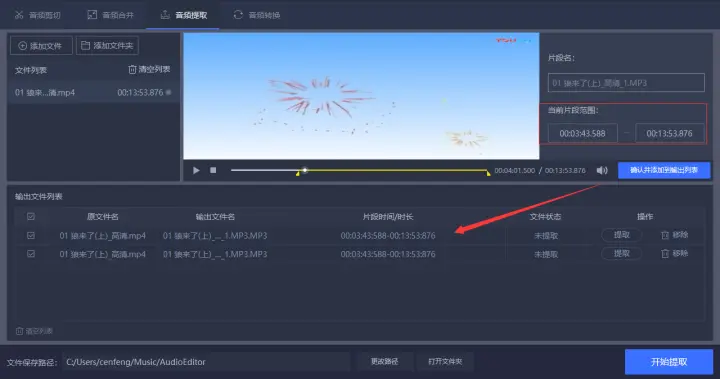This screenshot has width=720, height=379.
Task: Click the 清空列表 link under the output list
Action: coord(34,331)
